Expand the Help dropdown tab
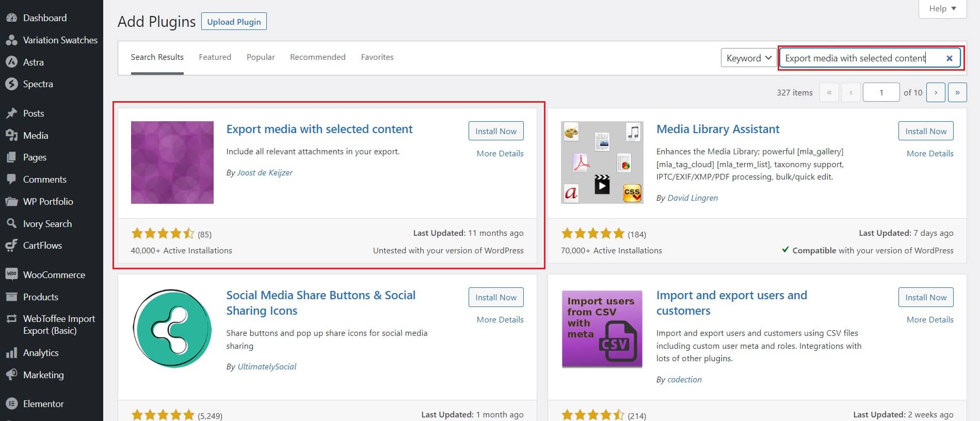This screenshot has height=421, width=980. (x=942, y=9)
